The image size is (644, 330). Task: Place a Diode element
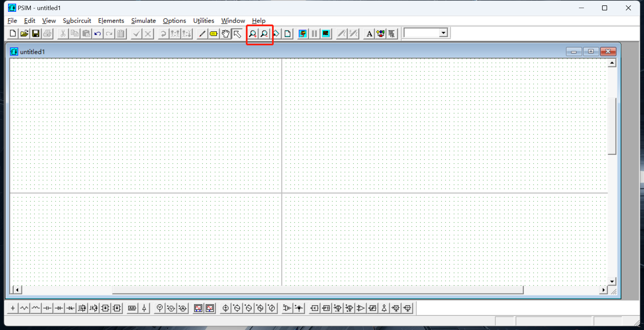59,308
